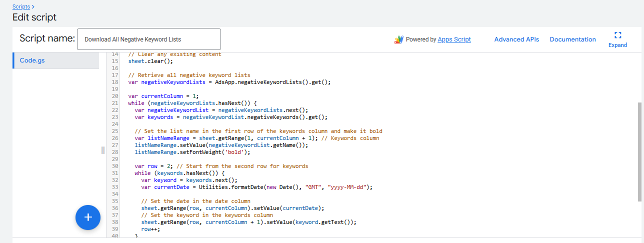
Task: Open the Documentation link
Action: (x=572, y=39)
